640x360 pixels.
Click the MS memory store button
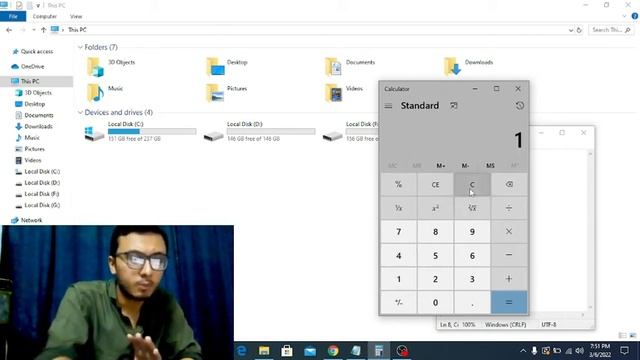click(490, 165)
